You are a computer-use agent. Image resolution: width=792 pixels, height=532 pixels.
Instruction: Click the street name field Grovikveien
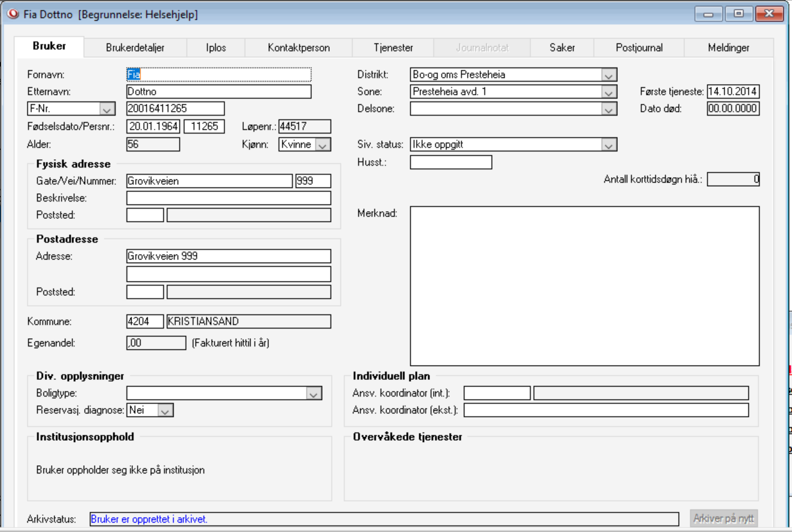pos(209,181)
